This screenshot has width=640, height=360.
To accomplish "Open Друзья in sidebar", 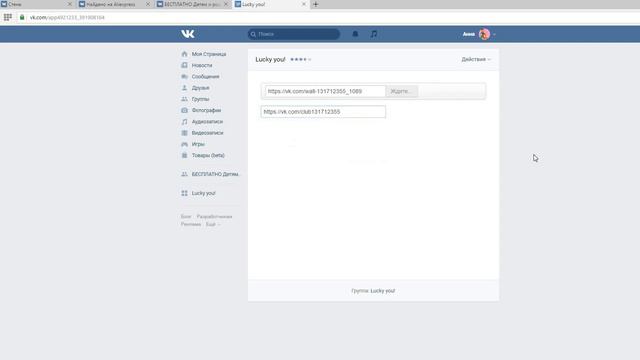I will (200, 88).
